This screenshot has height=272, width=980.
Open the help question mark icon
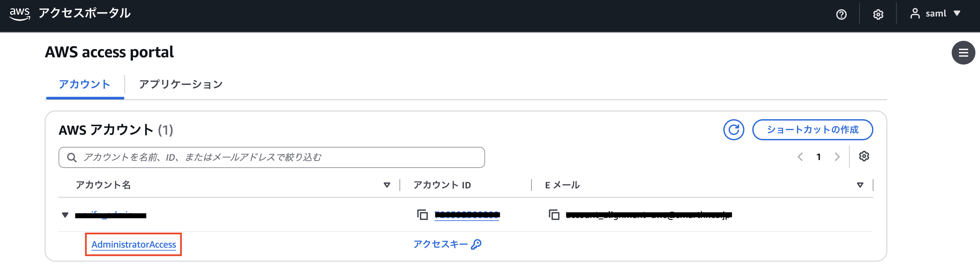(x=841, y=14)
